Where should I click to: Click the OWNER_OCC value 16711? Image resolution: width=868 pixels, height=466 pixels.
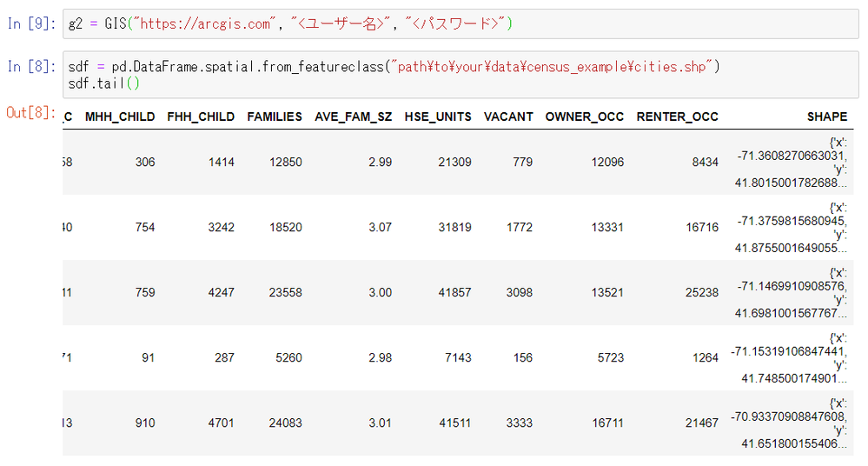606,423
